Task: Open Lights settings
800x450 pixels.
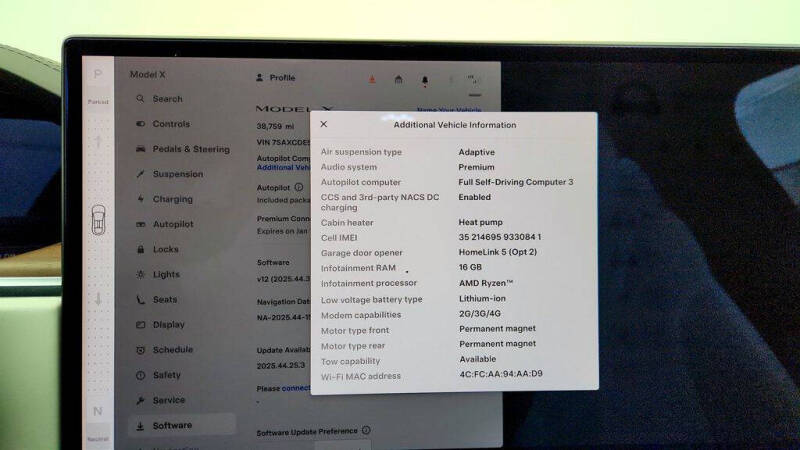Action: coord(166,274)
